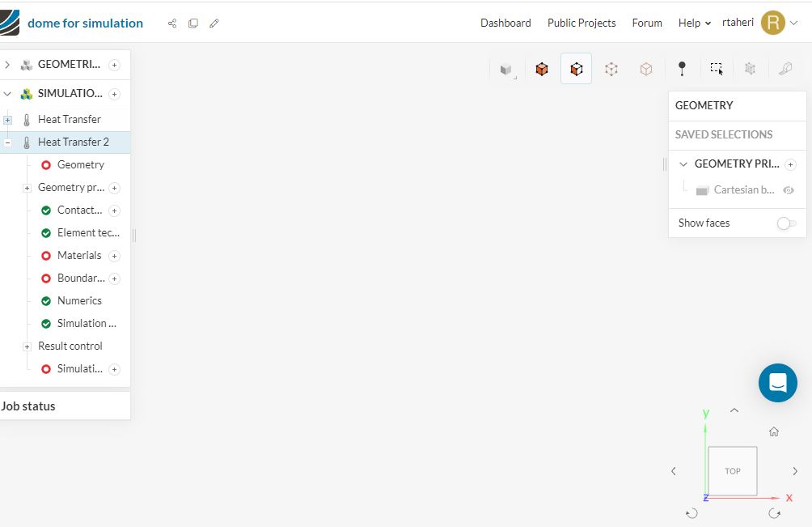Image resolution: width=812 pixels, height=527 pixels.
Task: Click the SimScale logo icon
Action: (10, 23)
